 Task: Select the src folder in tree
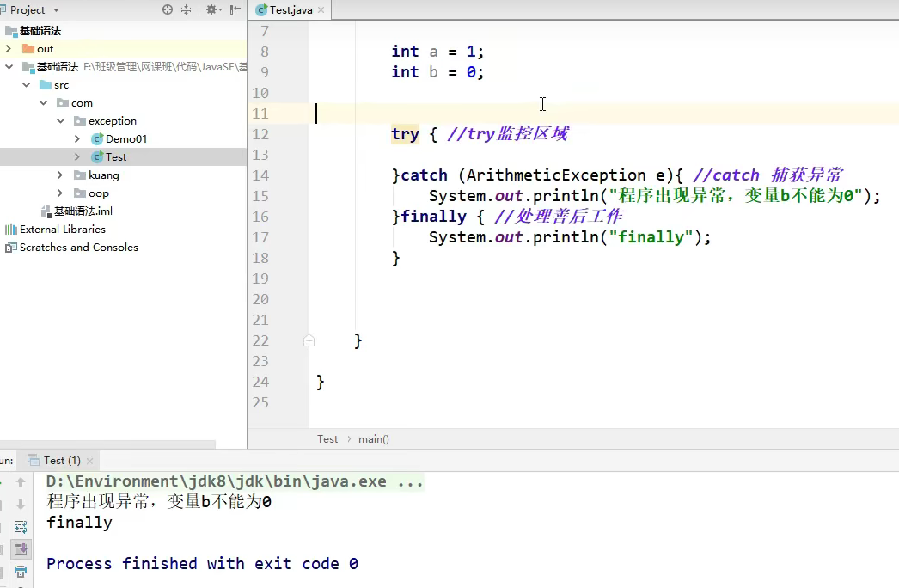click(x=61, y=85)
